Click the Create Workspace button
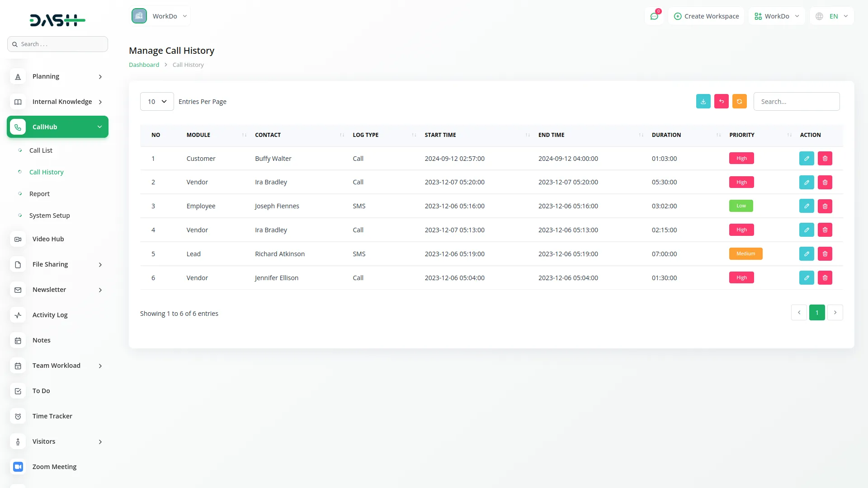The image size is (868, 488). point(706,16)
